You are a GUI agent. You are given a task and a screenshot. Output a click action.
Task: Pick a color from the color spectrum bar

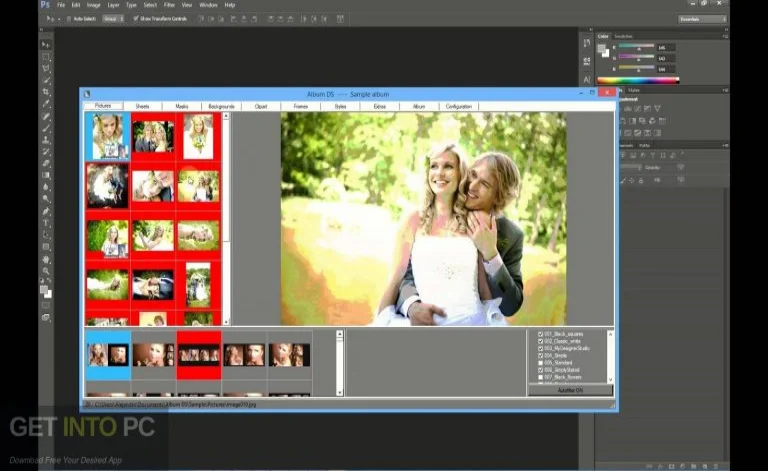(x=637, y=79)
